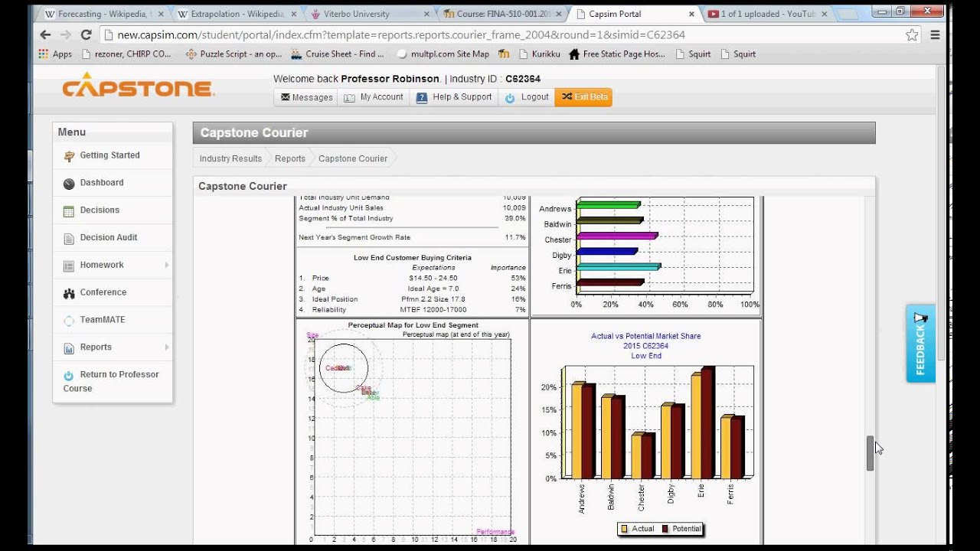Viewport: 980px width, 551px height.
Task: Click the Reports chart icon
Action: click(x=69, y=348)
